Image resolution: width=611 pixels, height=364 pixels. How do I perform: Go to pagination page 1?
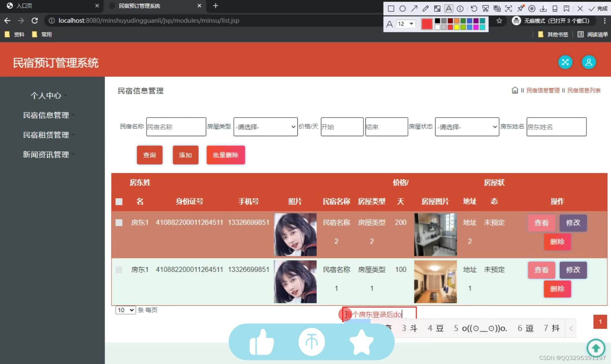[600, 322]
